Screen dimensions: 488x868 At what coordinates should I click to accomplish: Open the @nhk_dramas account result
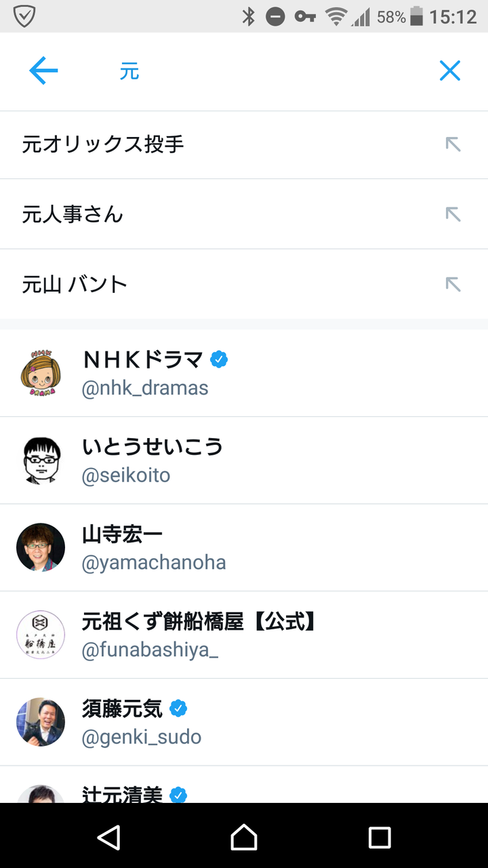(x=271, y=374)
